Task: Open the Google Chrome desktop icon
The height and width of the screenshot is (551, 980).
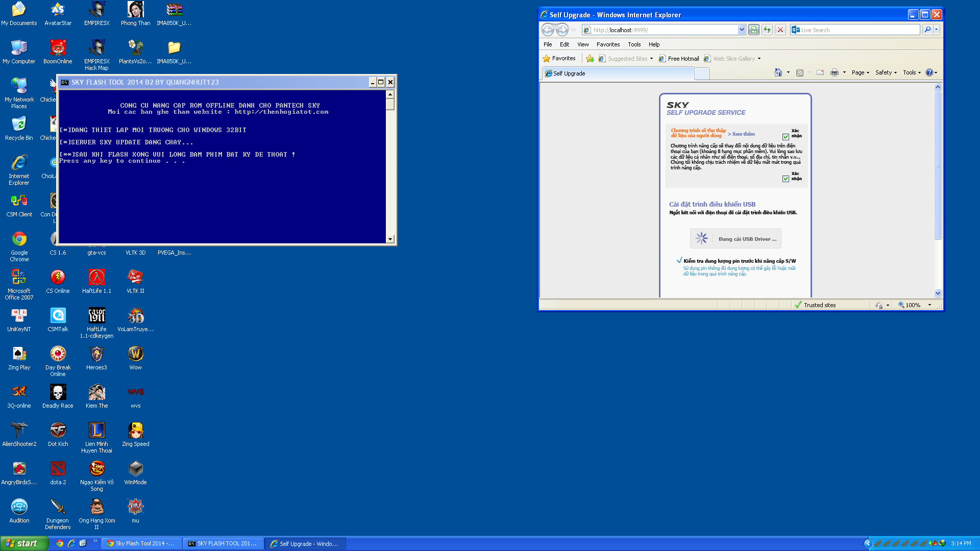Action: (19, 245)
